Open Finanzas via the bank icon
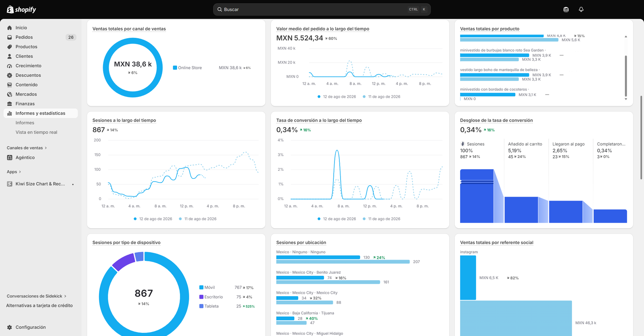The height and width of the screenshot is (336, 644). (10, 104)
